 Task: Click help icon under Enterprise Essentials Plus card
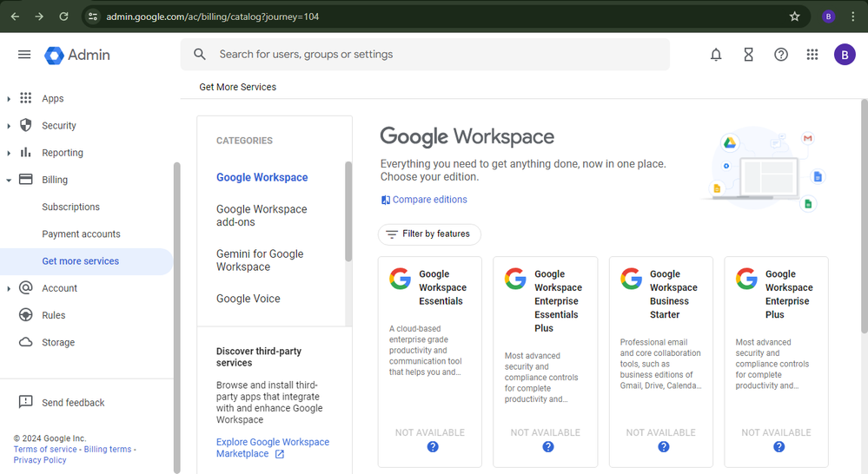click(x=548, y=446)
